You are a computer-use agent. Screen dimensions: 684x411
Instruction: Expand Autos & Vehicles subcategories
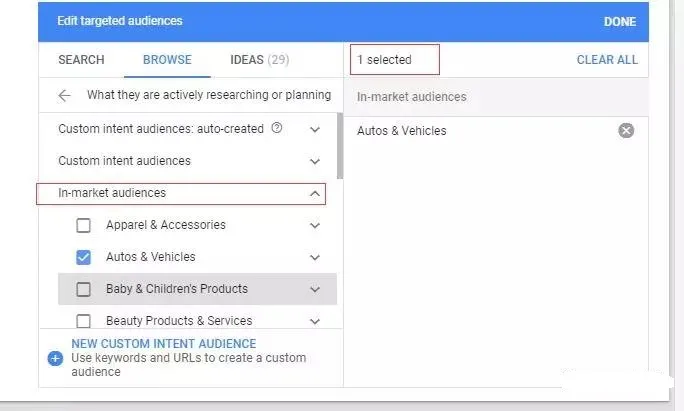(315, 257)
